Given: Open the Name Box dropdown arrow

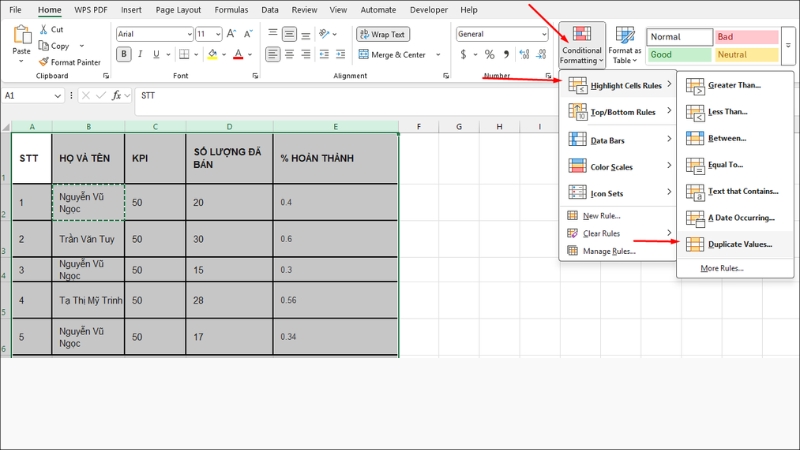Looking at the screenshot, I should (x=58, y=95).
